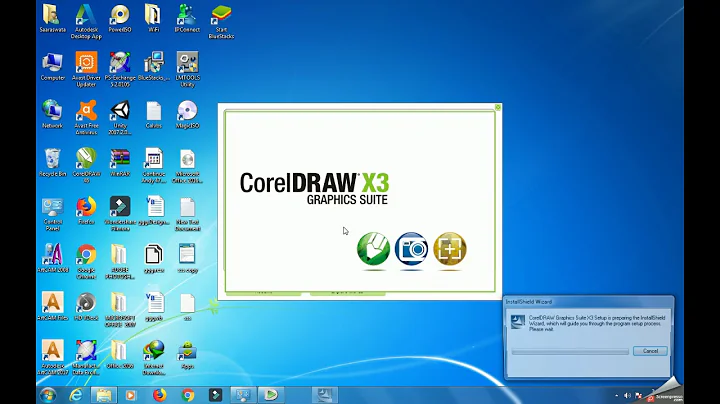Image resolution: width=720 pixels, height=404 pixels.
Task: Open Filmora from the taskbar
Action: point(215,395)
